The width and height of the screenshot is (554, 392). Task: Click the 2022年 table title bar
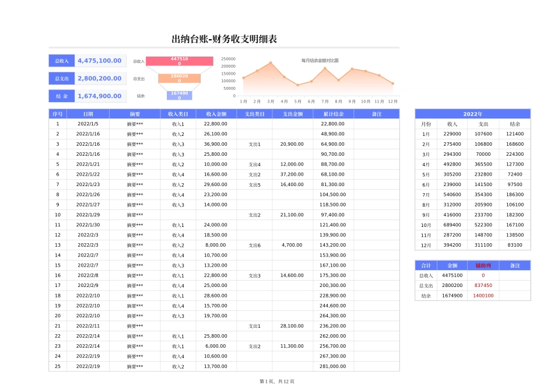472,113
